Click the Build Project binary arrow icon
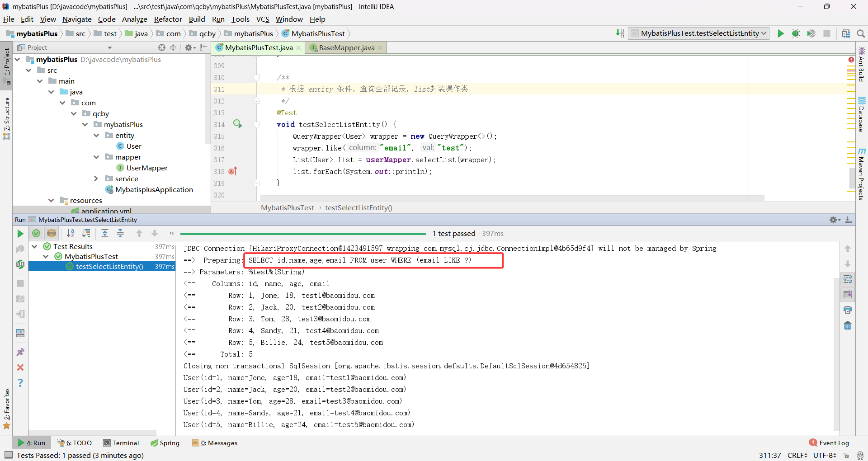Viewport: 868px width, 461px height. pos(620,33)
